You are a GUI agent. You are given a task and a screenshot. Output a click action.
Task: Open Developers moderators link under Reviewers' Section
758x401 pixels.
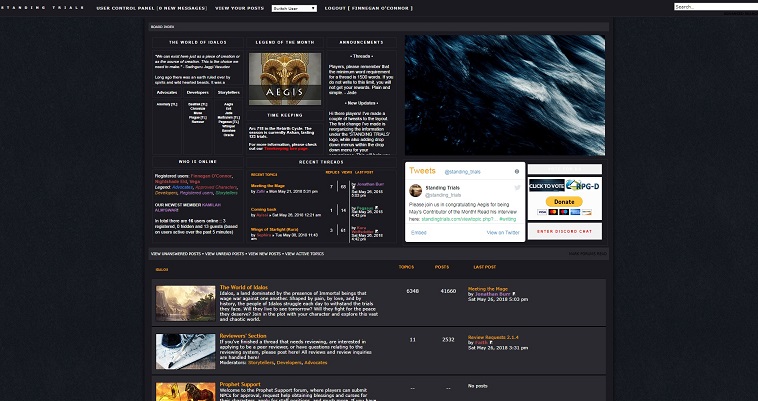click(289, 363)
